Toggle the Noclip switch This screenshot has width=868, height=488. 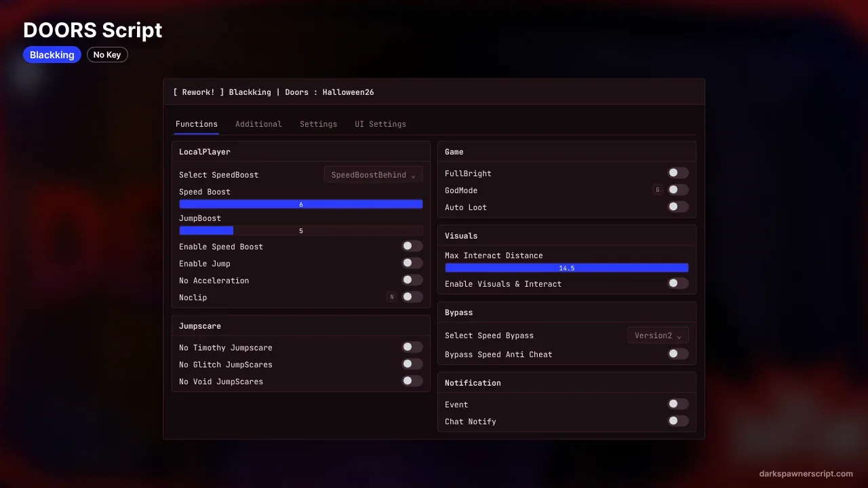click(412, 297)
